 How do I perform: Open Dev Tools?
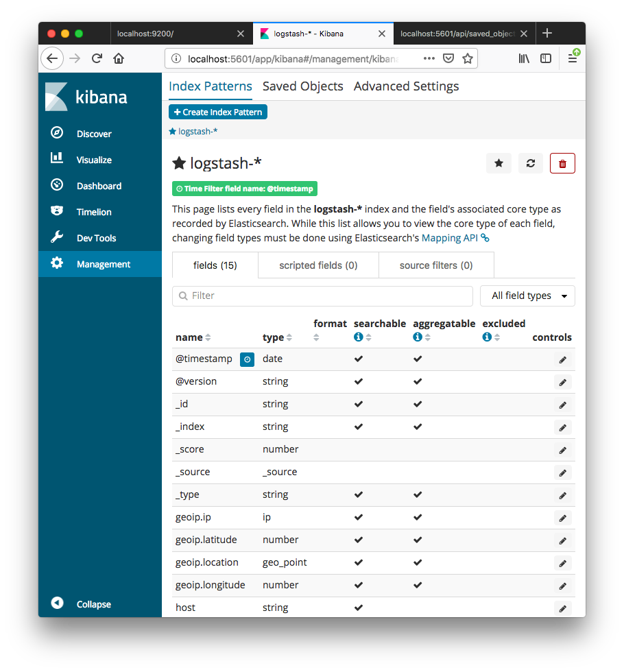point(100,239)
